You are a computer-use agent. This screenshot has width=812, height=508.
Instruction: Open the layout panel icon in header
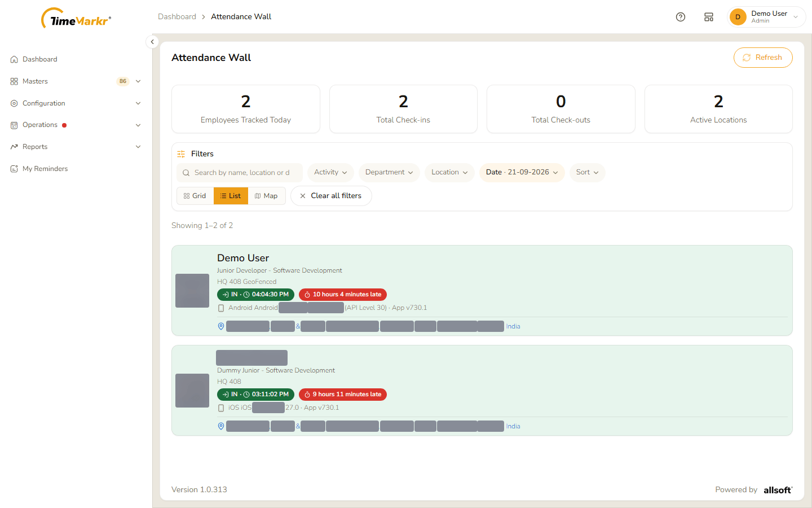[709, 17]
